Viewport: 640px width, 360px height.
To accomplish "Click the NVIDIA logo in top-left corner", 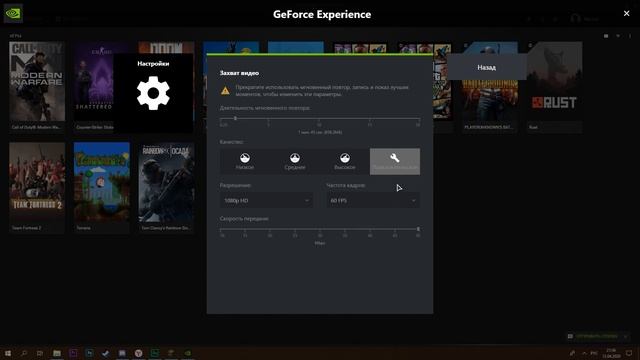I will 13,13.
